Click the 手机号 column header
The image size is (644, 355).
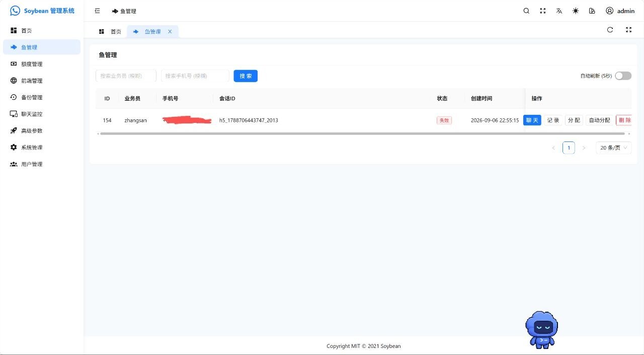tap(170, 98)
